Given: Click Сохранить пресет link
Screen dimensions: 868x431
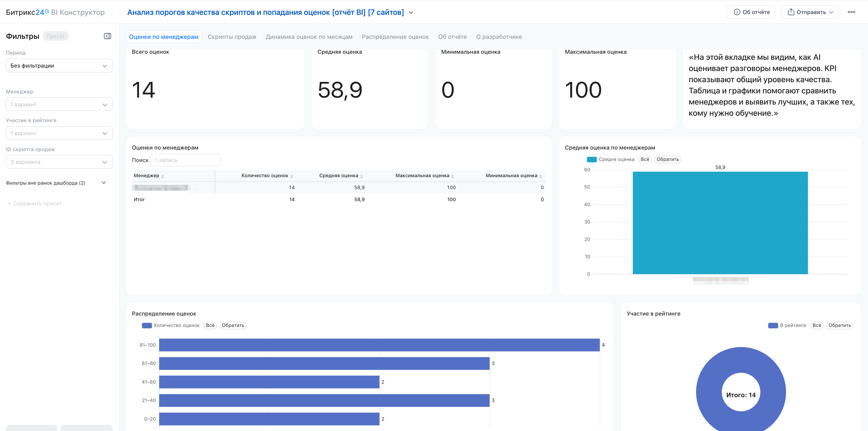Looking at the screenshot, I should [x=35, y=204].
